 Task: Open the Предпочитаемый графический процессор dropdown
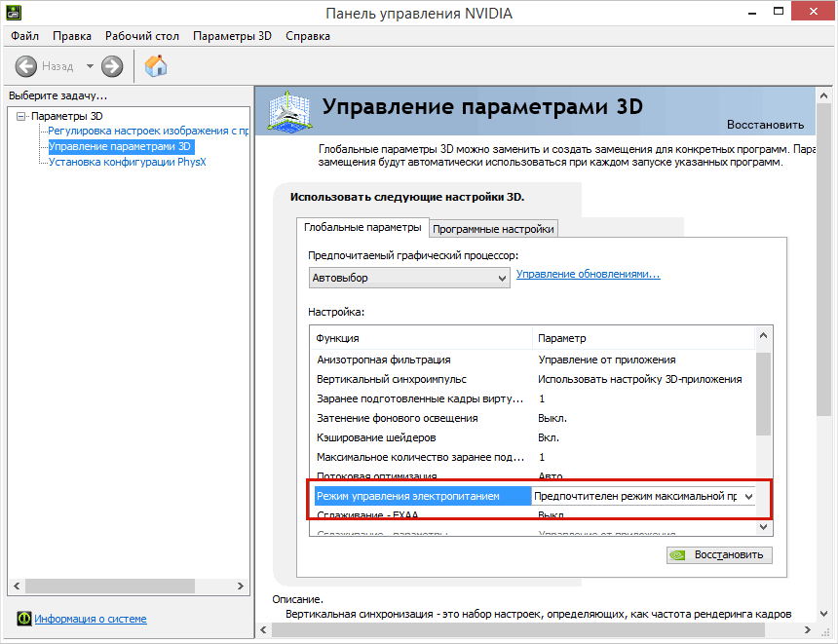point(408,278)
